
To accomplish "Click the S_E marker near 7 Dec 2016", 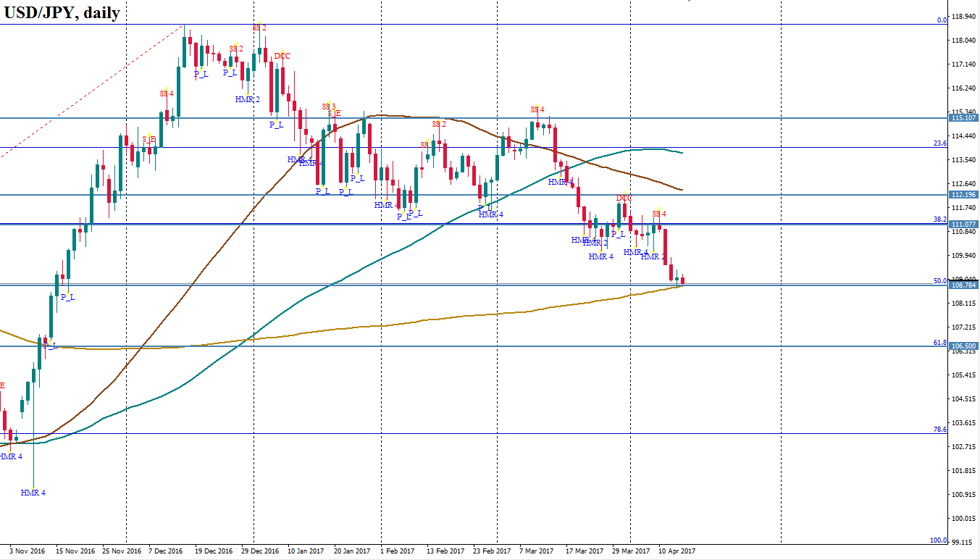I will 148,139.
